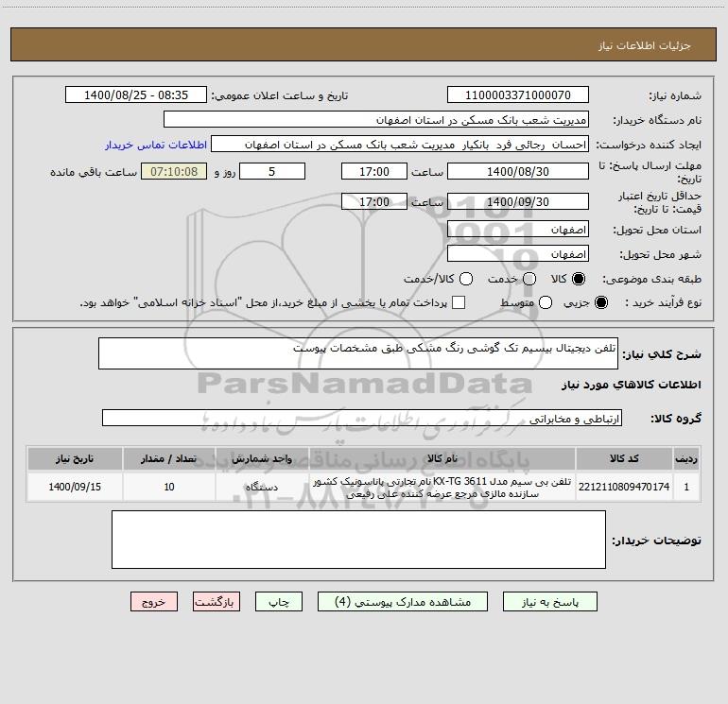The image size is (728, 704).
Task: Click the شماره نیاز field 1100003371000070
Action: pyautogui.click(x=518, y=95)
